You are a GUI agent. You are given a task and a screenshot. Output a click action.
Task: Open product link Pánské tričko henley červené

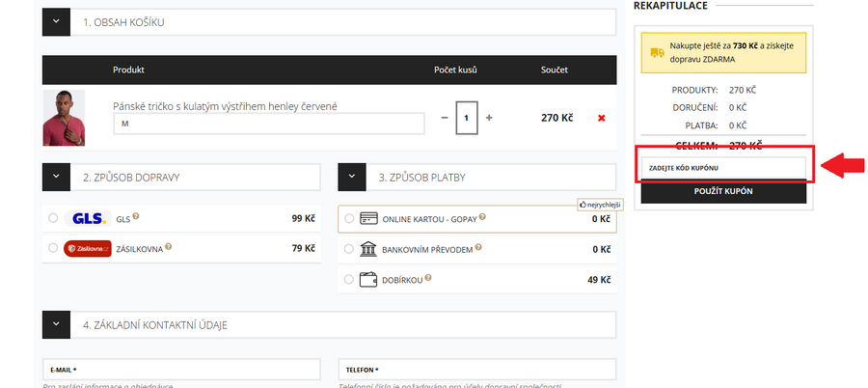pos(225,106)
